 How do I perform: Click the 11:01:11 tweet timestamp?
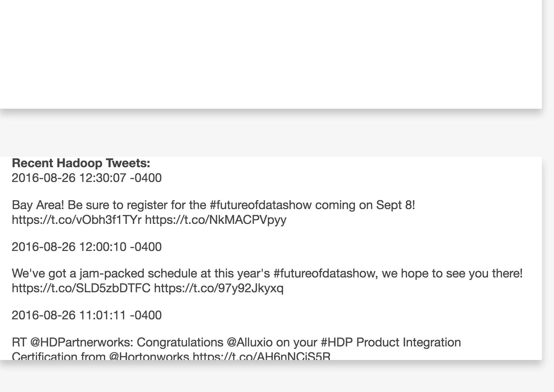point(87,315)
